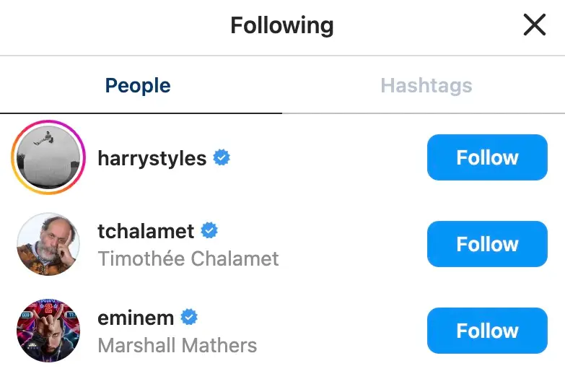Follow eminem account
The width and height of the screenshot is (565, 392).
(487, 331)
